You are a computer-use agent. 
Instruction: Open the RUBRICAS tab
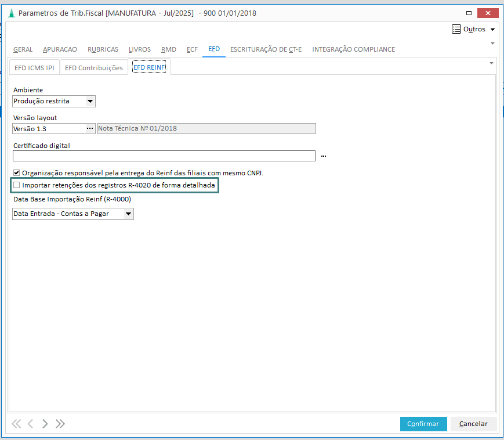[103, 49]
